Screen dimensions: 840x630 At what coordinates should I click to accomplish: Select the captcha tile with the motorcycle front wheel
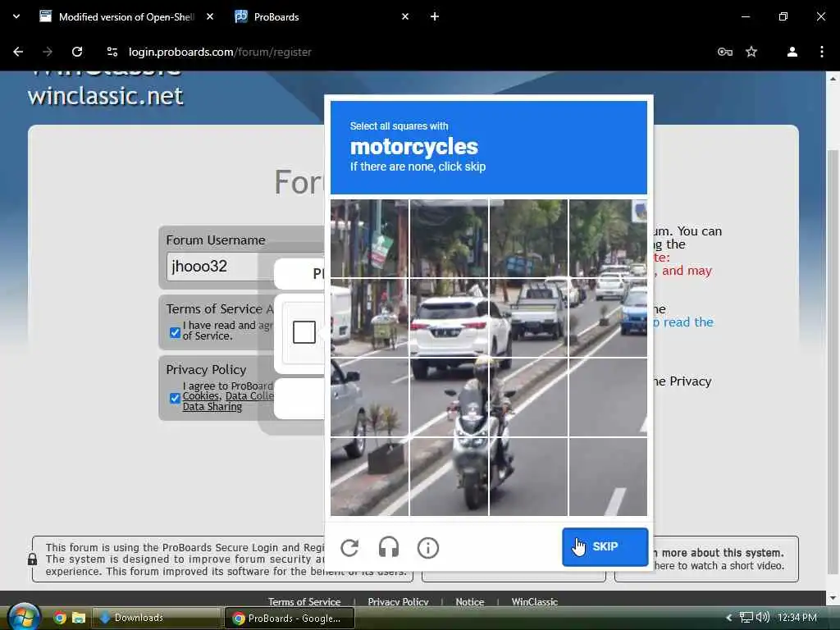449,477
